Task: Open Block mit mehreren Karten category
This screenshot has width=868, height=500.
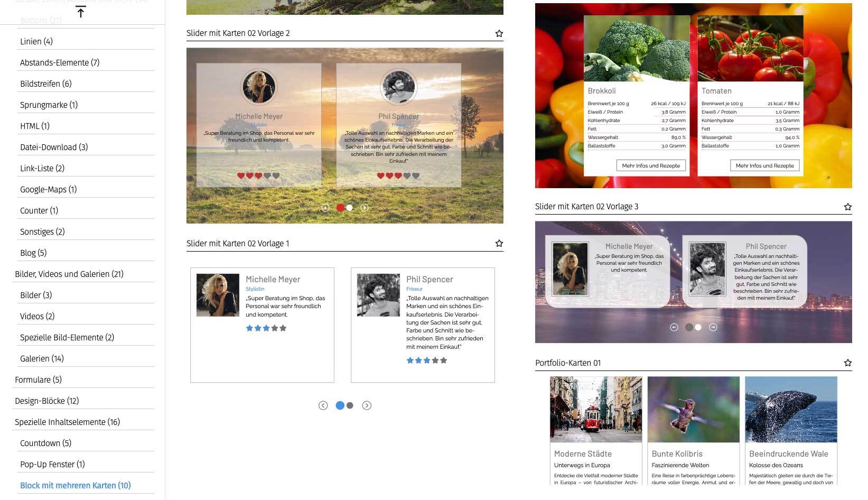Action: 75,485
